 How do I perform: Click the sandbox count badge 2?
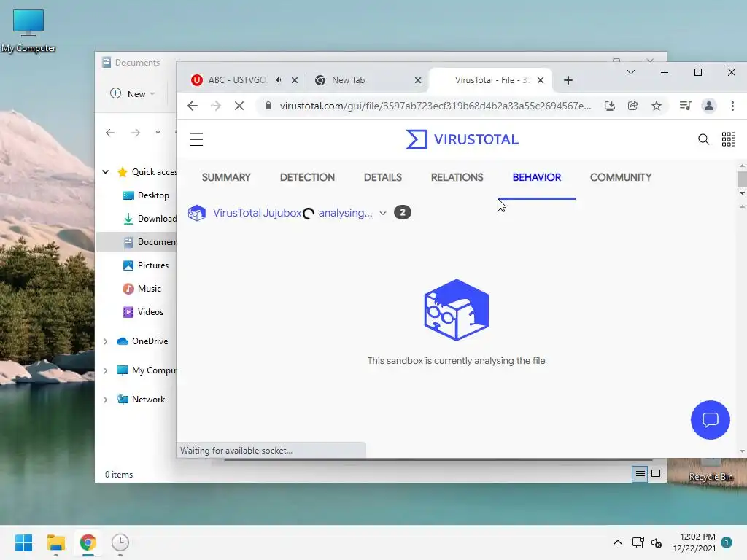pos(403,212)
